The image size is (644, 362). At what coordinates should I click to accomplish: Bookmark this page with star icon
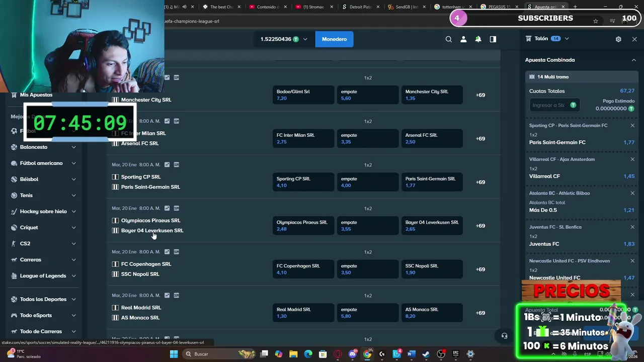(596, 21)
